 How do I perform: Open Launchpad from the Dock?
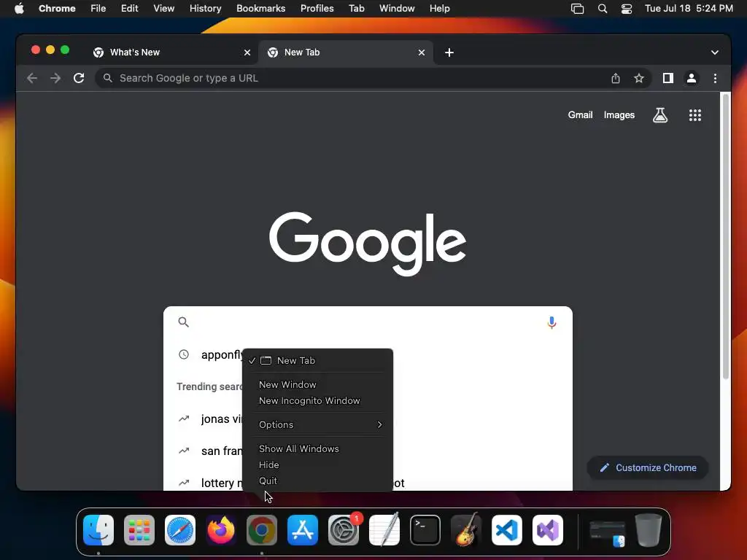[139, 529]
